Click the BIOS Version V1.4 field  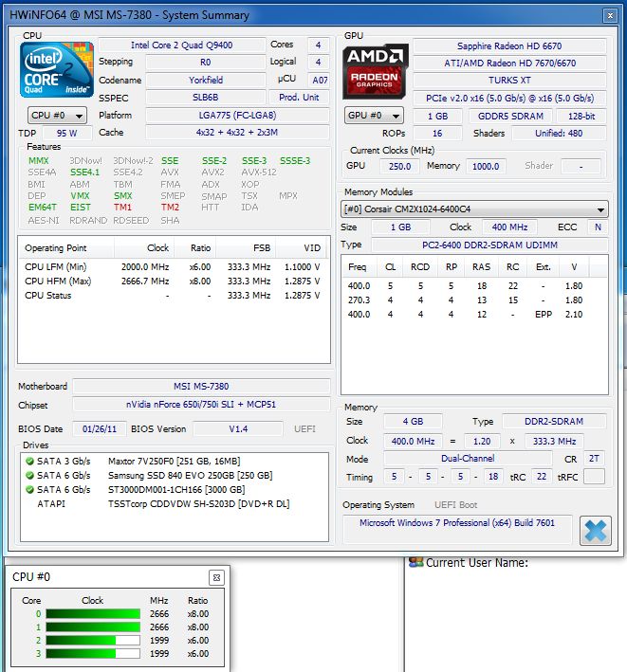click(238, 429)
